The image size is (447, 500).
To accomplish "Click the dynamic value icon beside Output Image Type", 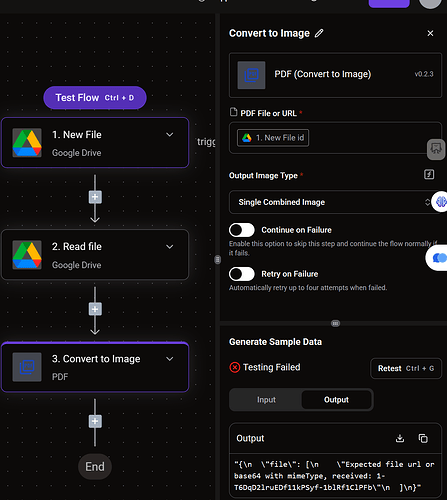I will (429, 174).
